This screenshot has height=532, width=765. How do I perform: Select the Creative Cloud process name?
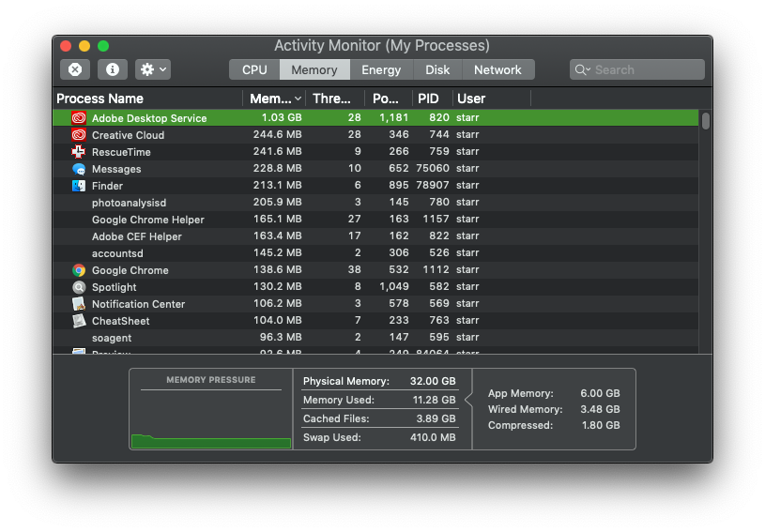[128, 135]
